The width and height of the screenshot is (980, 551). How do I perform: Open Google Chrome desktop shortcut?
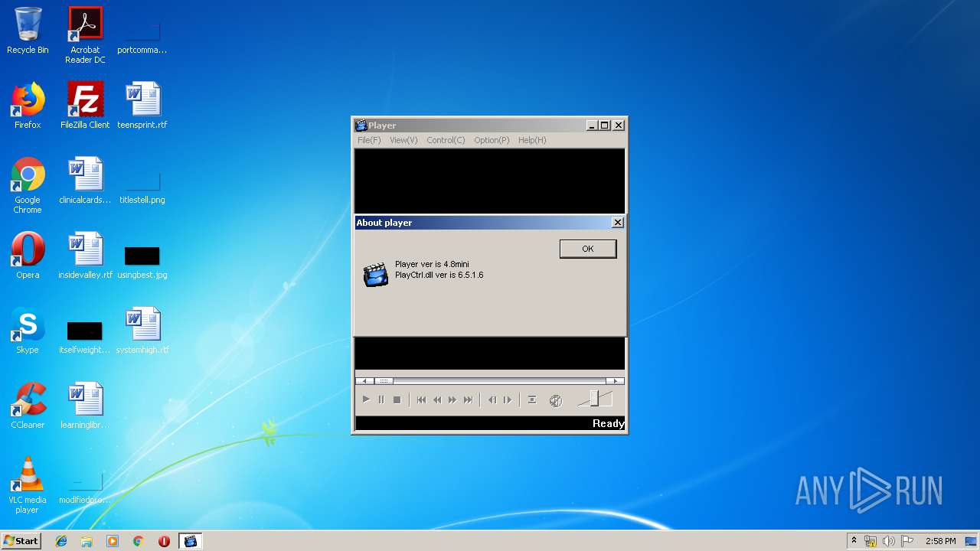pyautogui.click(x=28, y=185)
